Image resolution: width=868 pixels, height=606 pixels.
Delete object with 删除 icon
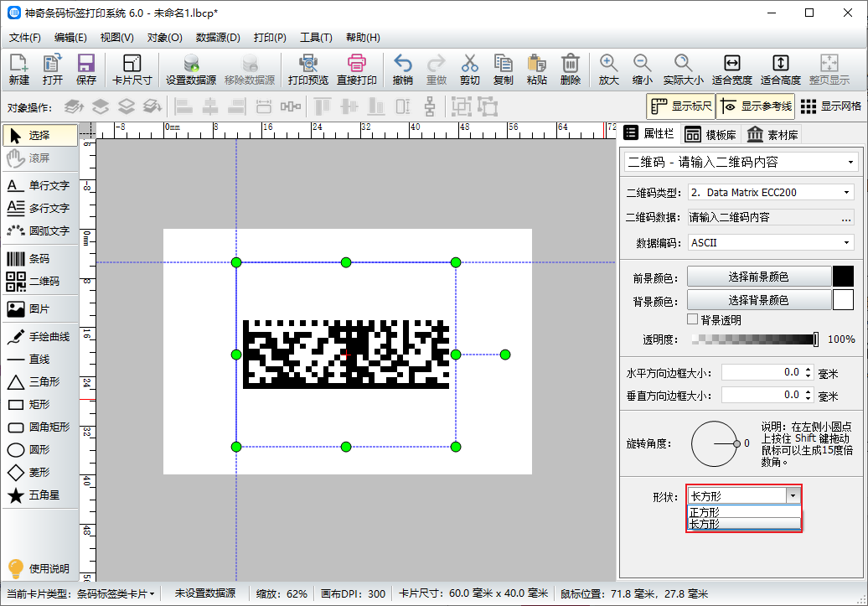click(x=571, y=70)
